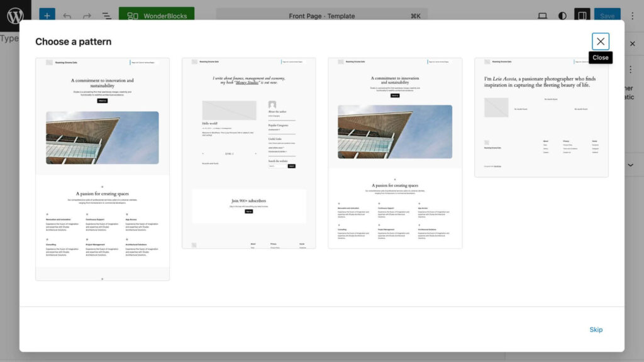Toggle the Settings sidebar panel icon
The width and height of the screenshot is (644, 362).
pos(582,16)
